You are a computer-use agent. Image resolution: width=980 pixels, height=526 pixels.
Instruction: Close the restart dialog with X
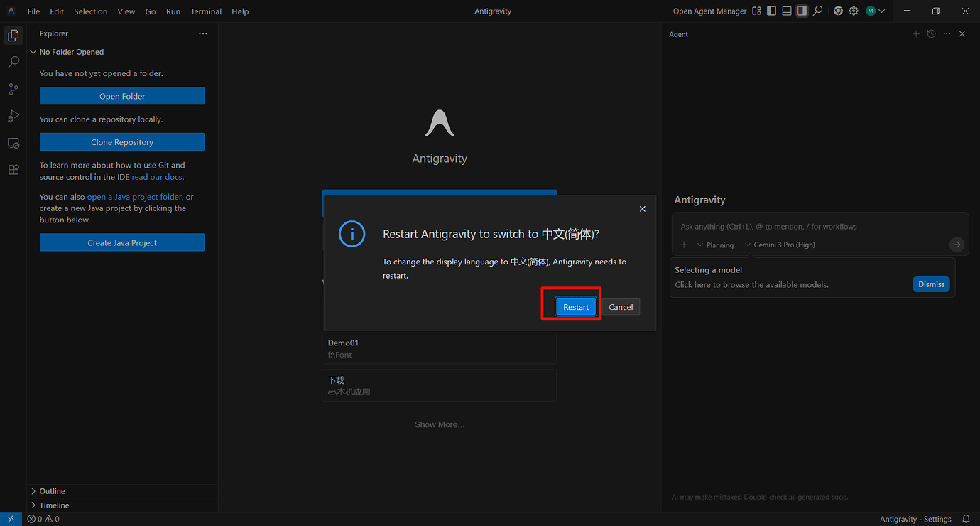(642, 209)
